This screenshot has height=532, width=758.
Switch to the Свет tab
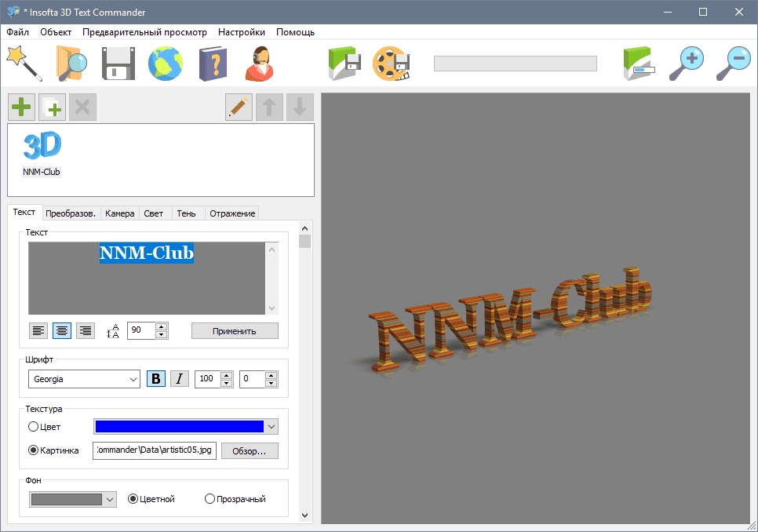tap(154, 213)
